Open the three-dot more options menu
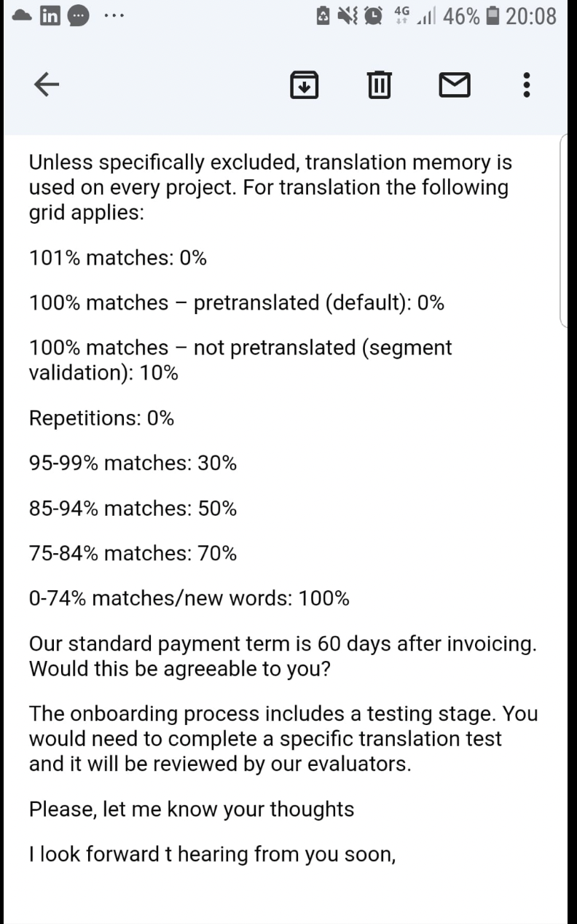Viewport: 577px width, 924px height. click(527, 85)
